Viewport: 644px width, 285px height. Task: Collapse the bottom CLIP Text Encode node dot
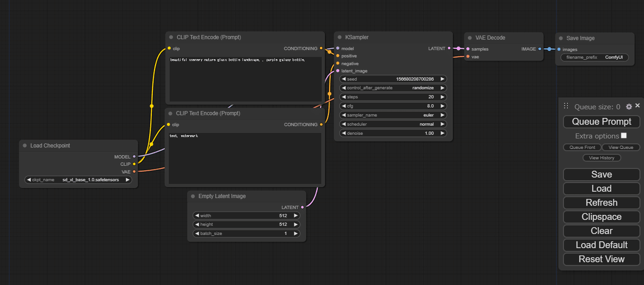point(171,113)
